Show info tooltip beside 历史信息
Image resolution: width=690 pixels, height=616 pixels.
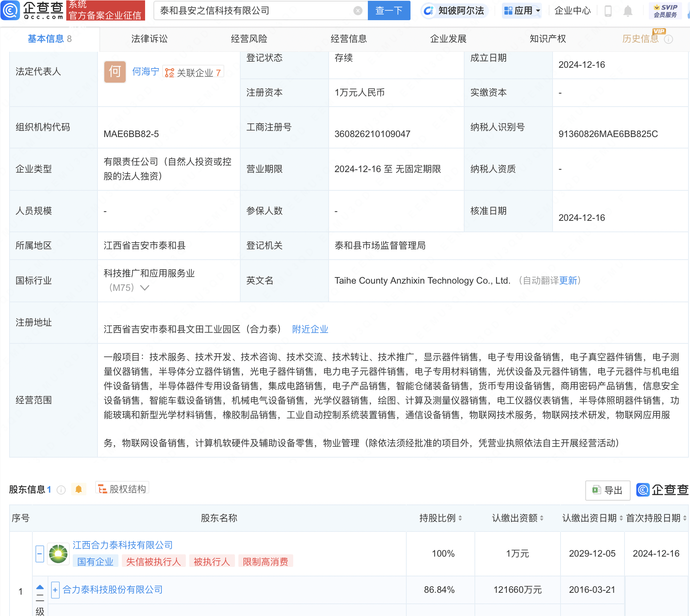click(x=668, y=39)
